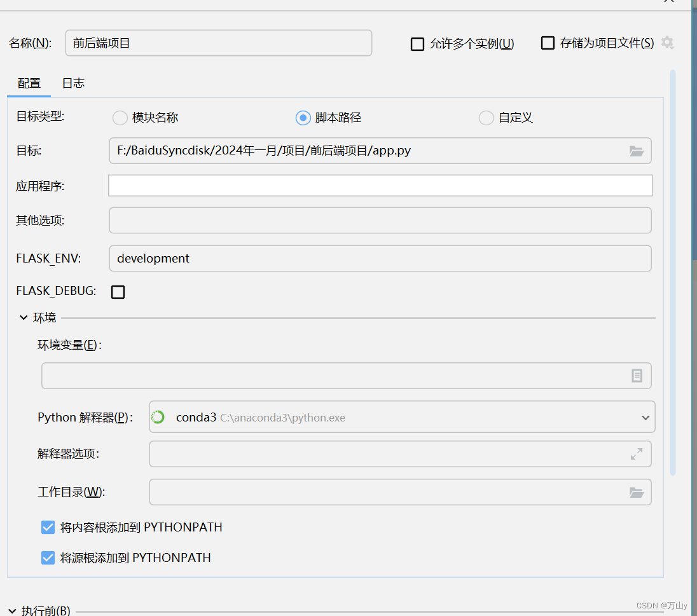Browse for a working directory folder
Image resolution: width=697 pixels, height=616 pixels.
click(x=637, y=491)
